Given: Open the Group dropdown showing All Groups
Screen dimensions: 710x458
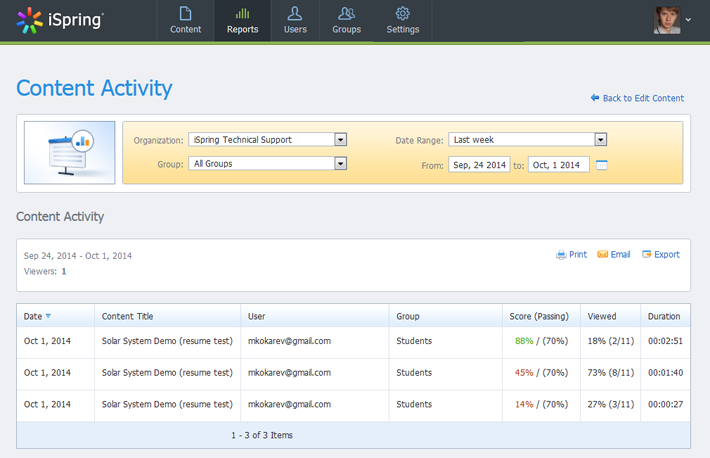Looking at the screenshot, I should [268, 164].
